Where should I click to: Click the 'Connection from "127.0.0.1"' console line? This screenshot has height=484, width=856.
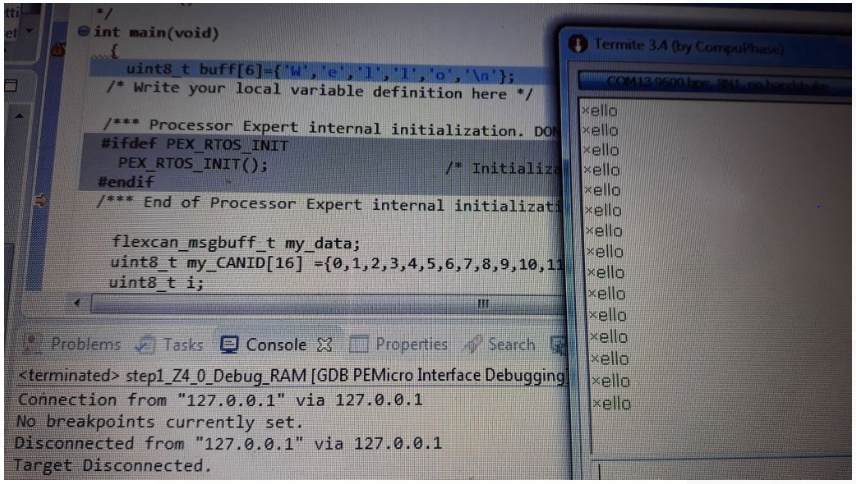[220, 400]
